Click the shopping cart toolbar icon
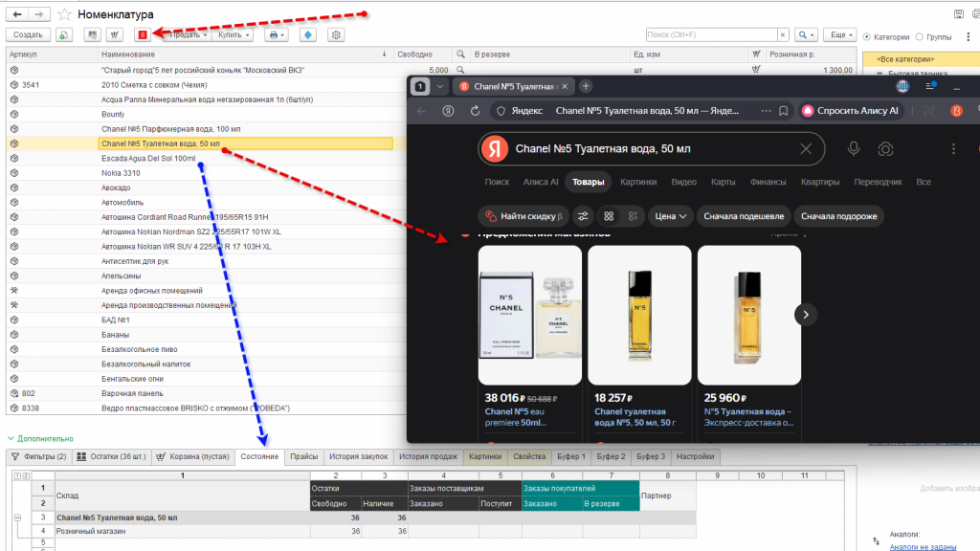The height and width of the screenshot is (551, 980). pos(115,35)
